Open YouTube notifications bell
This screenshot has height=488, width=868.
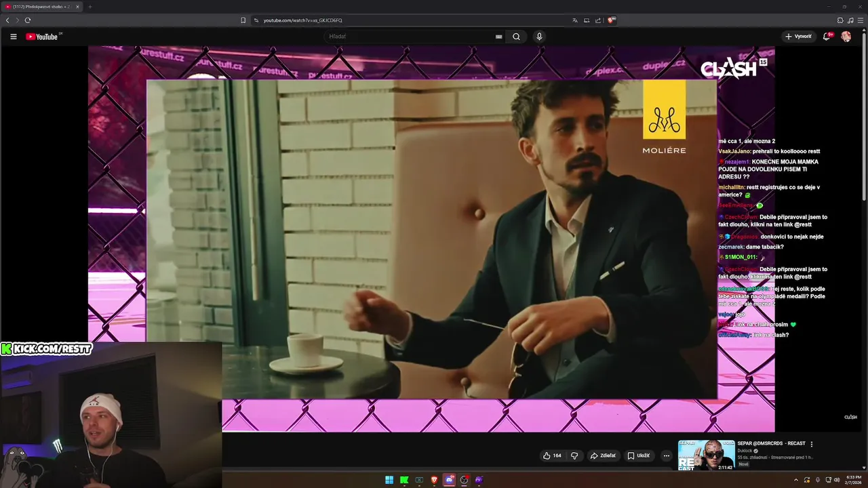tap(826, 37)
